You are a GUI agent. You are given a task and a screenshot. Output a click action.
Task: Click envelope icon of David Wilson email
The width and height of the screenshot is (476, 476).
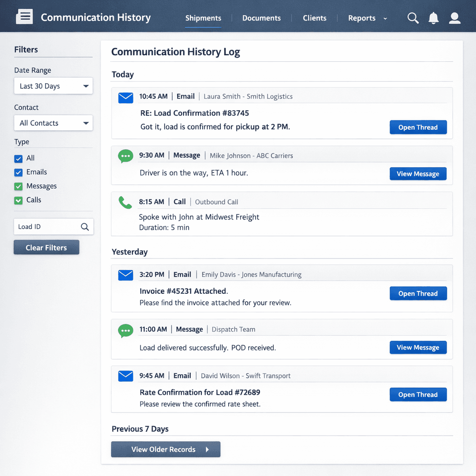click(126, 376)
